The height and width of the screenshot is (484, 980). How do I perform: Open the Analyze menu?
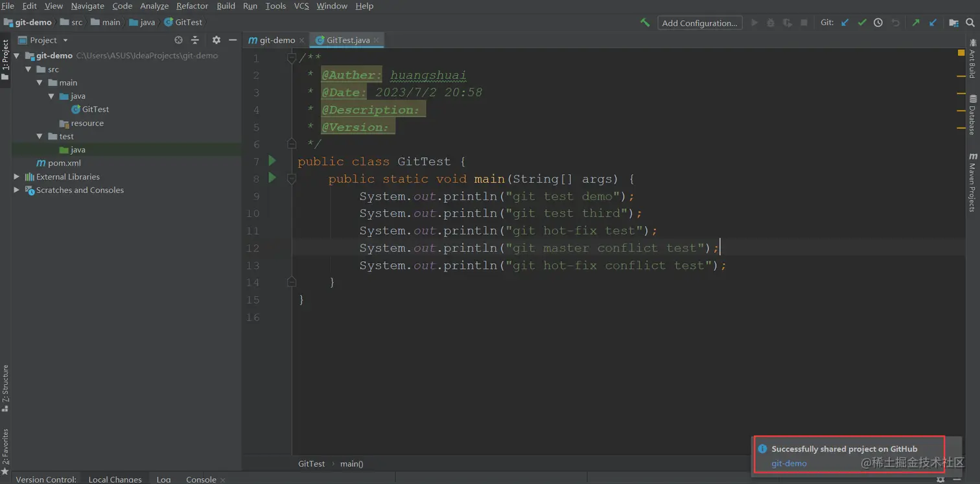154,6
